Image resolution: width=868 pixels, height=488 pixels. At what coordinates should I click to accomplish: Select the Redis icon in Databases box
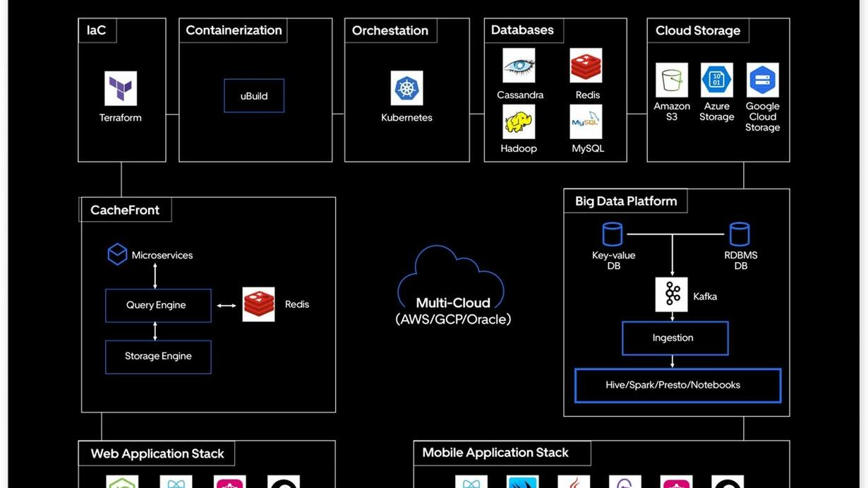pyautogui.click(x=586, y=66)
